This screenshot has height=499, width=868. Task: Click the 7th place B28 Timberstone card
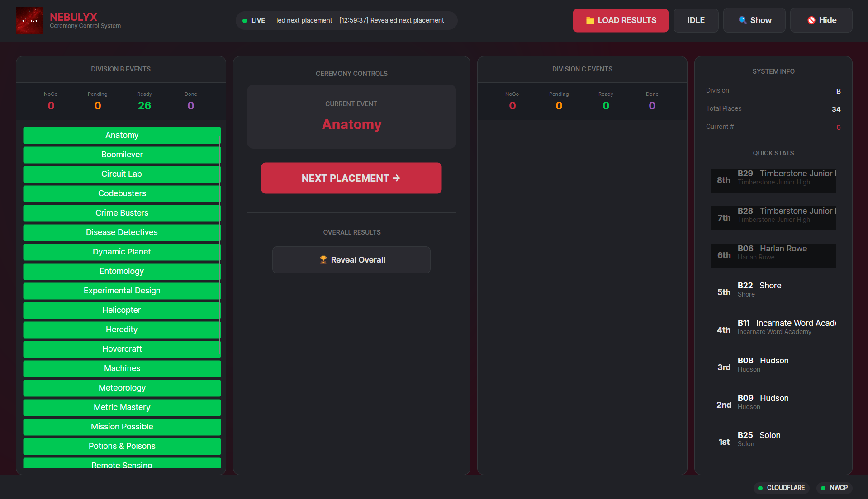(773, 218)
